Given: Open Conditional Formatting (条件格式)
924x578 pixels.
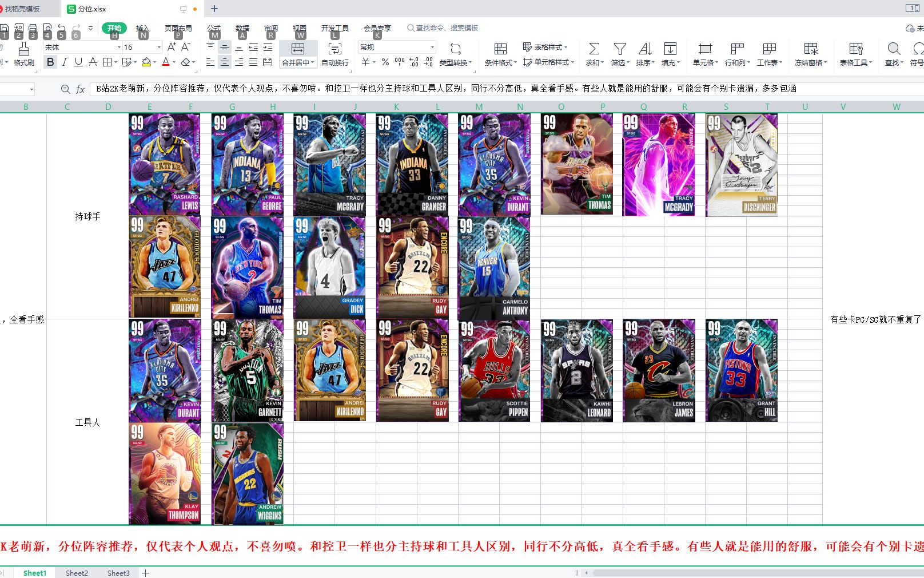Looking at the screenshot, I should click(500, 54).
